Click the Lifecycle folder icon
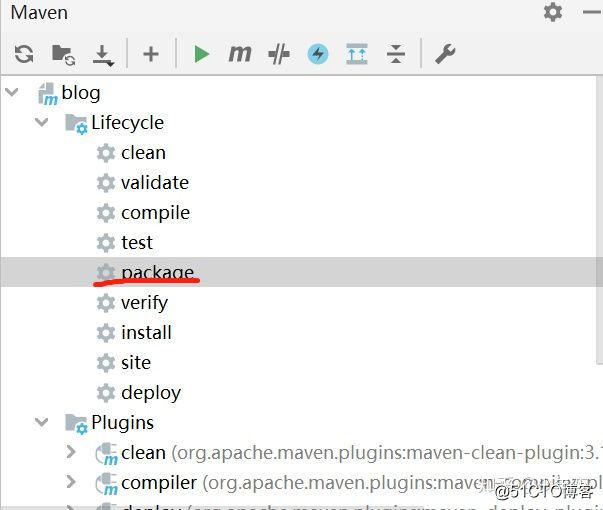 (76, 124)
